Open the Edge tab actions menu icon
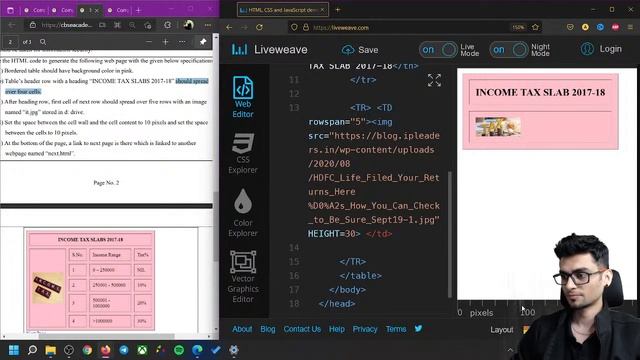640x360 pixels. pyautogui.click(x=10, y=10)
